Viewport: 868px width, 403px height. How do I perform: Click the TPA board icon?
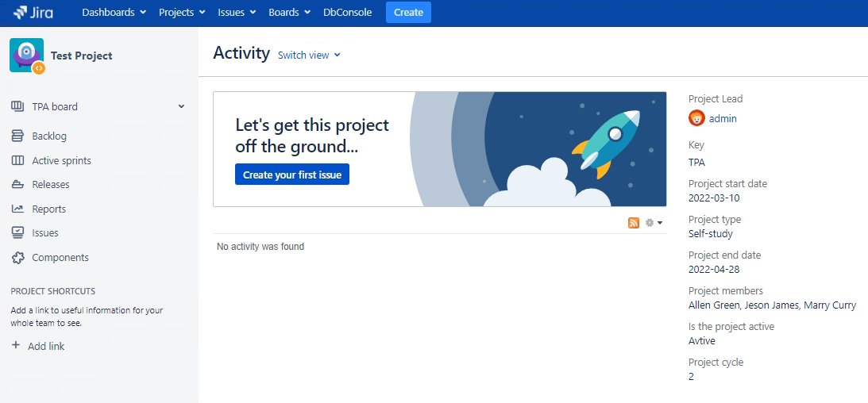coord(17,106)
